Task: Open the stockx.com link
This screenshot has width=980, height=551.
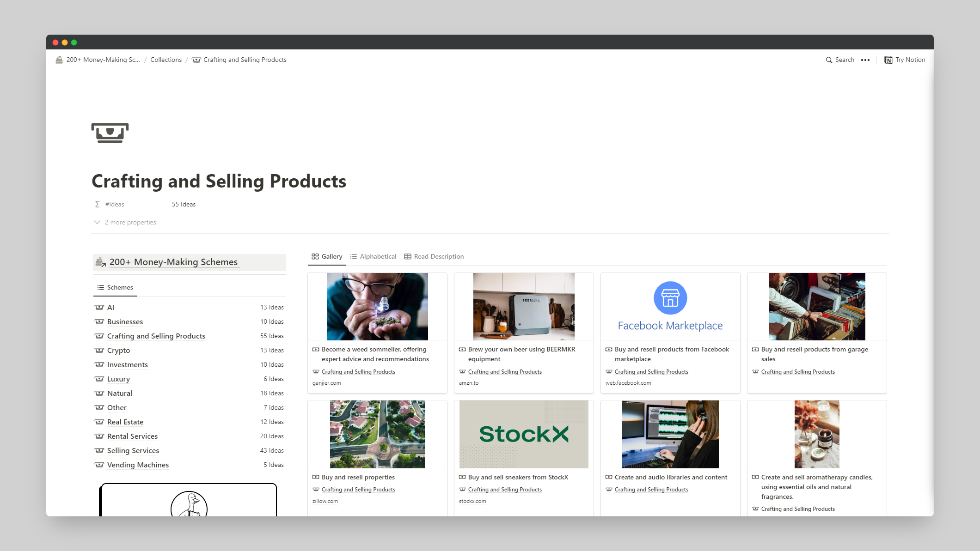Action: pos(472,501)
